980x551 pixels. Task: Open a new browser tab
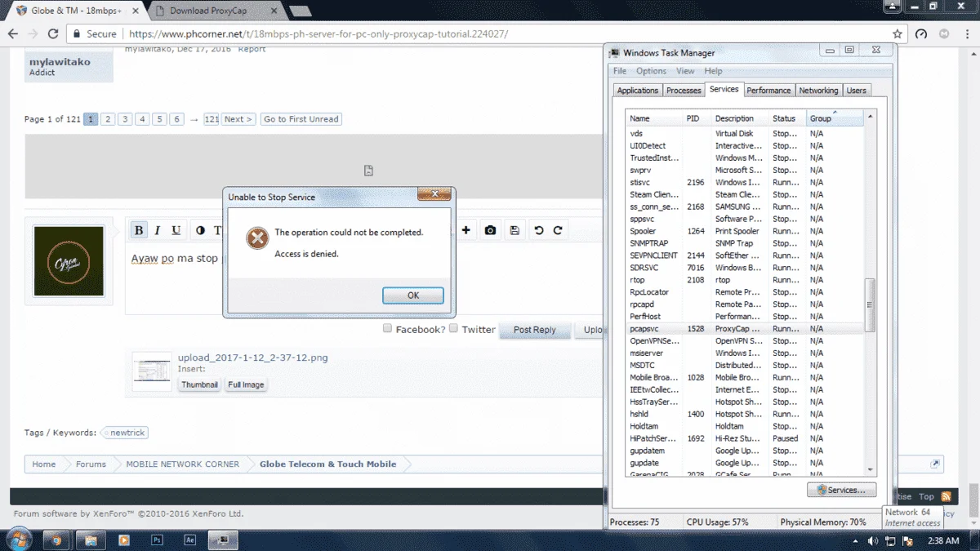pyautogui.click(x=300, y=11)
